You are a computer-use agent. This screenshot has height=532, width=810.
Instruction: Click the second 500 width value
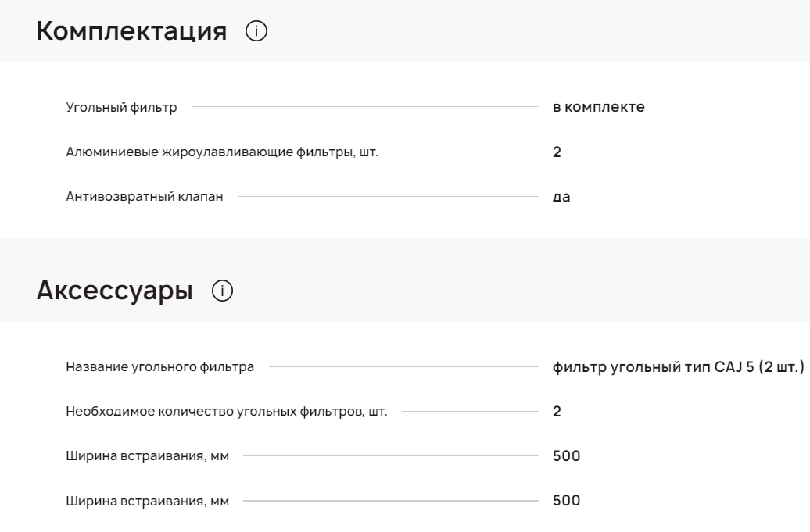(x=566, y=500)
